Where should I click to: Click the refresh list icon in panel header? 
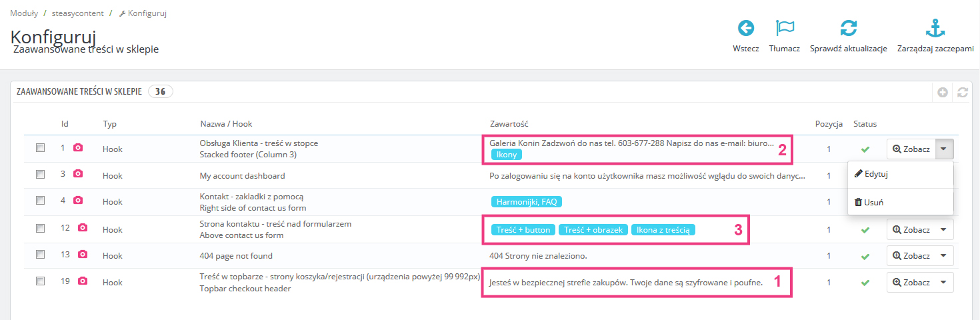962,93
